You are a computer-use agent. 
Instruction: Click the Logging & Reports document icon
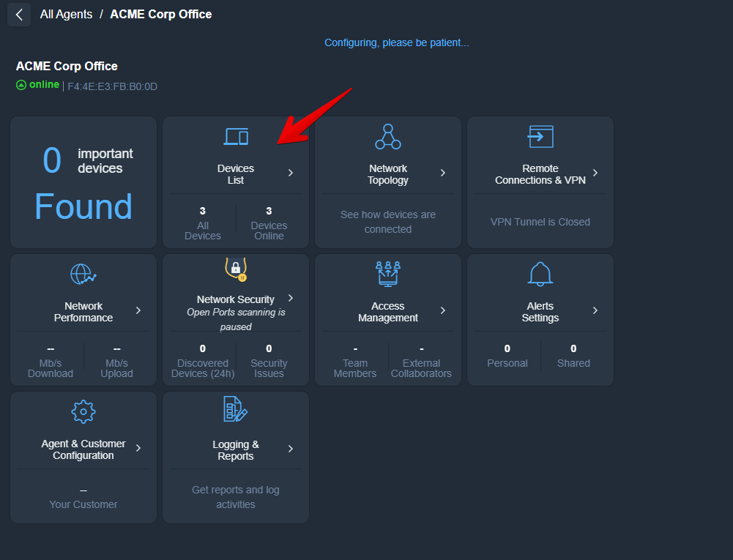click(236, 410)
